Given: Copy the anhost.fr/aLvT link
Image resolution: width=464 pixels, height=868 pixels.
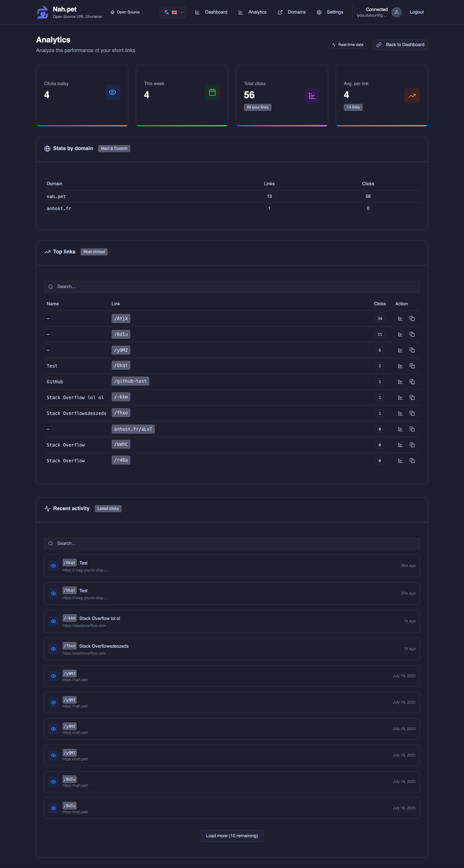Looking at the screenshot, I should [x=412, y=429].
